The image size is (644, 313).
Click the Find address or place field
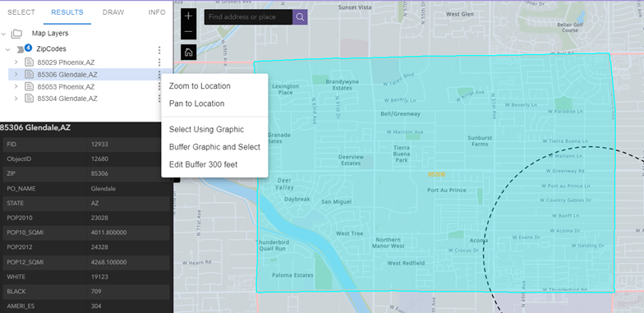click(x=248, y=16)
